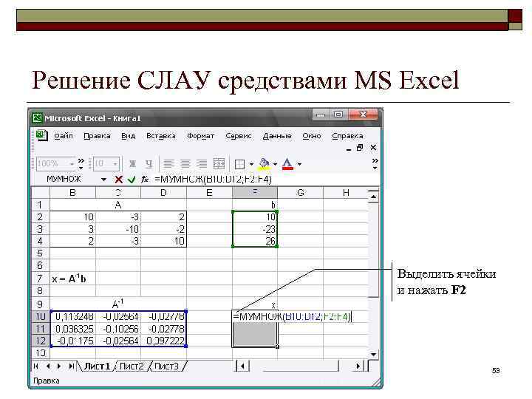This screenshot has width=532, height=399.
Task: Align text left in toolbar
Action: 168,164
